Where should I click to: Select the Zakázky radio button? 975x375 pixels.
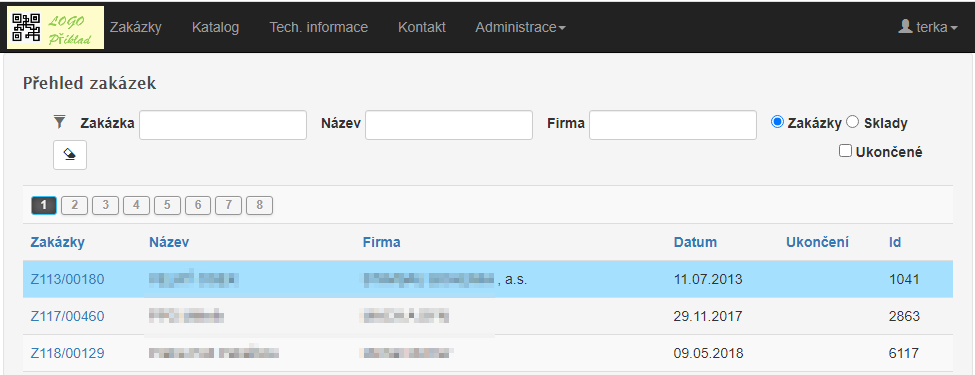pos(777,122)
